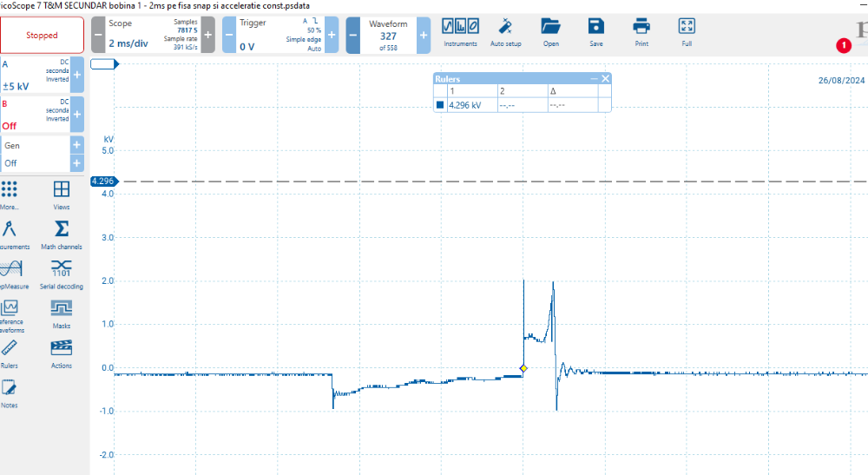The width and height of the screenshot is (868, 475).
Task: Click the yellow trigger marker diamond
Action: (523, 368)
